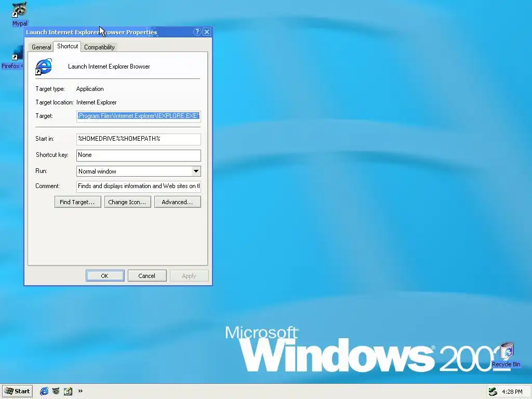This screenshot has width=532, height=399.
Task: Open the Run dropdown showing Normal window
Action: click(x=138, y=171)
